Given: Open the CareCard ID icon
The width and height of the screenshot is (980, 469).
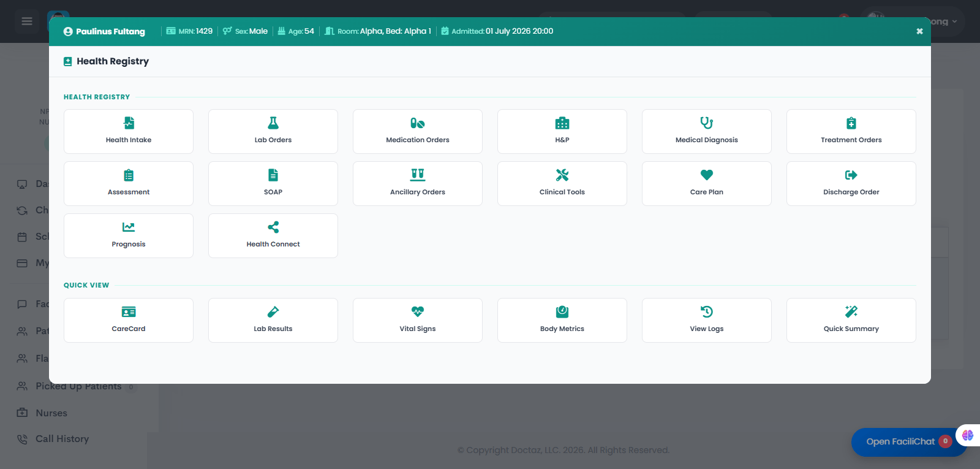Looking at the screenshot, I should point(129,312).
